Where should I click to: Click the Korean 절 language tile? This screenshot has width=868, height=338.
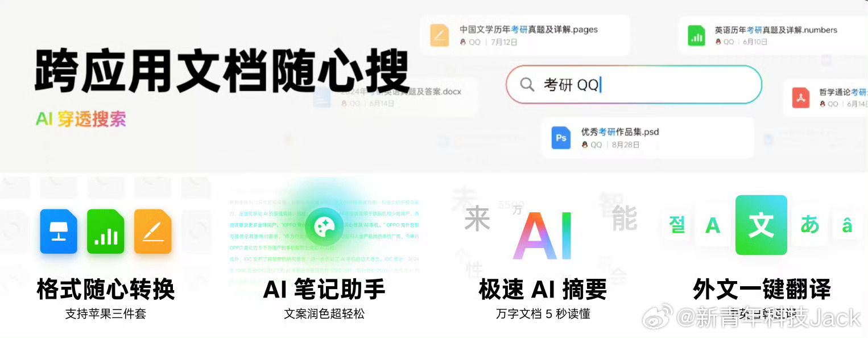[x=677, y=225]
